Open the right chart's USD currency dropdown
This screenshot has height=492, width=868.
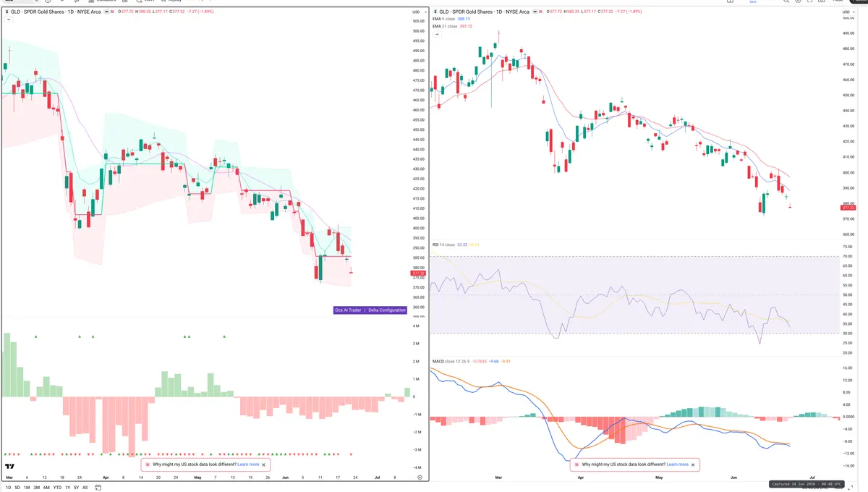[848, 12]
